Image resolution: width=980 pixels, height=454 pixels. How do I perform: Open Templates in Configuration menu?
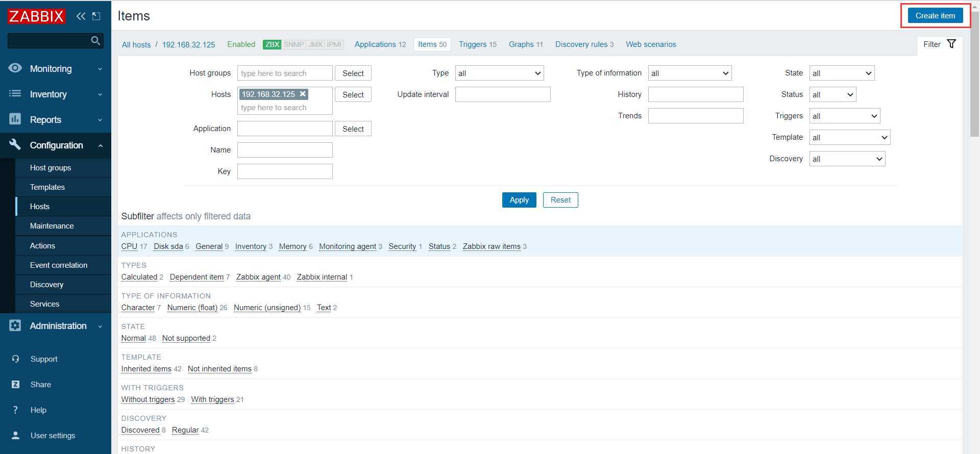coord(63,187)
